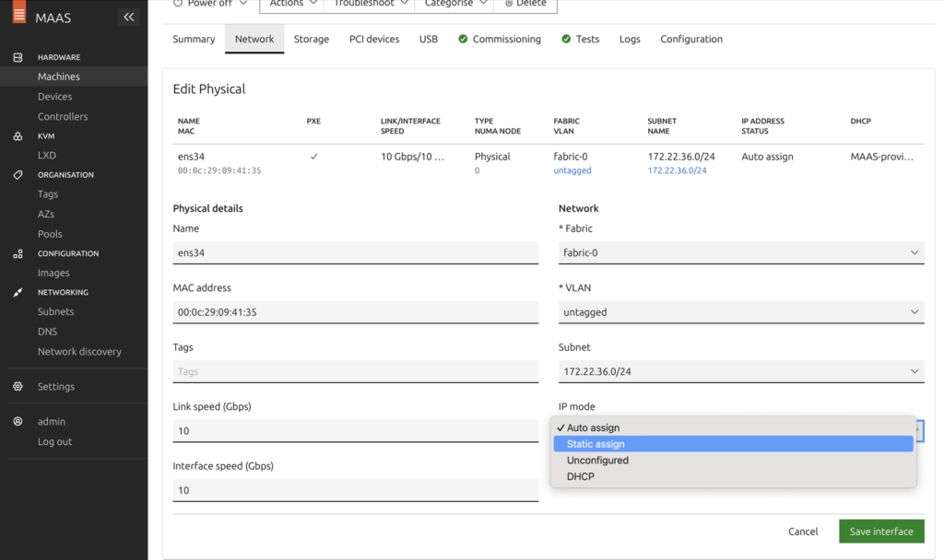Click the Name input field

pos(355,252)
